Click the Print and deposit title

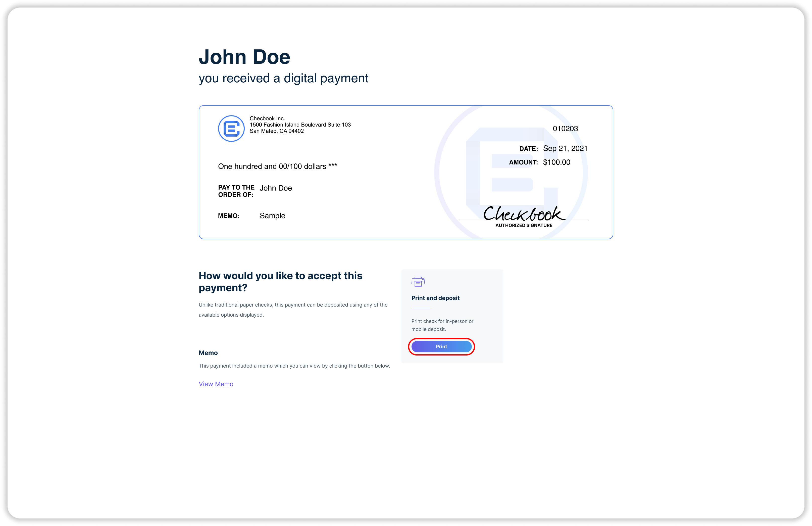click(x=435, y=298)
